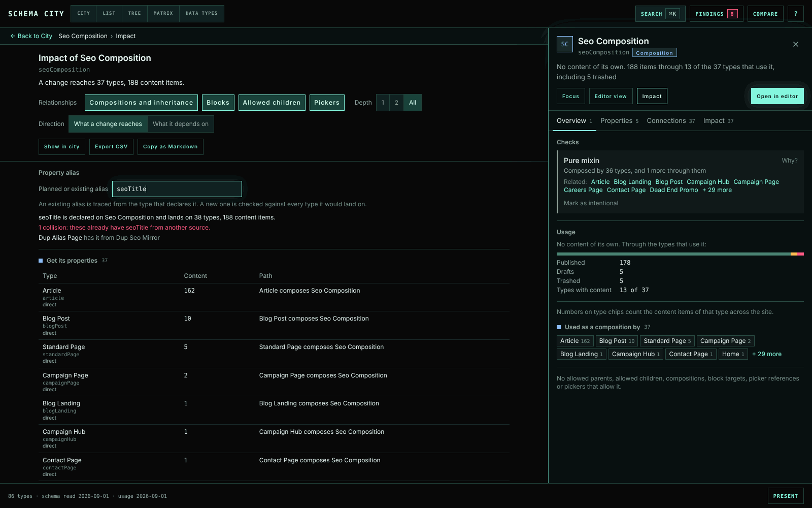Toggle Compositions and inheritance relationship filter
Viewport: 812px width, 508px height.
141,103
